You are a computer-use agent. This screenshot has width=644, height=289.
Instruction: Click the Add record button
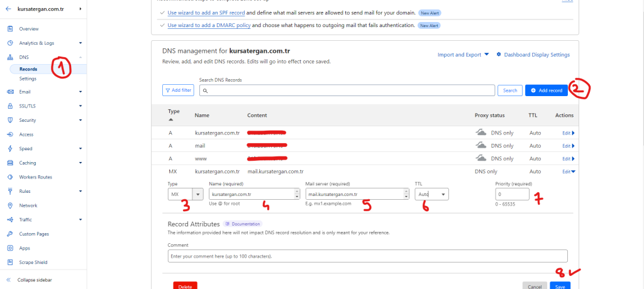click(547, 90)
